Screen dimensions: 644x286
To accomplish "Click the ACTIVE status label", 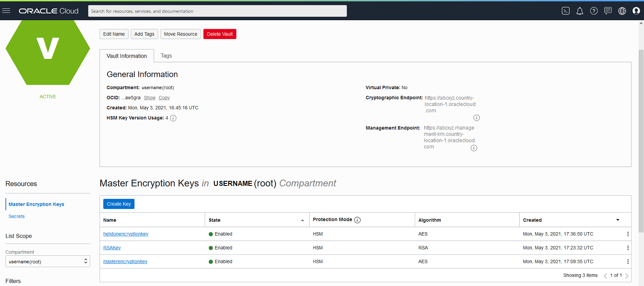I will point(48,97).
